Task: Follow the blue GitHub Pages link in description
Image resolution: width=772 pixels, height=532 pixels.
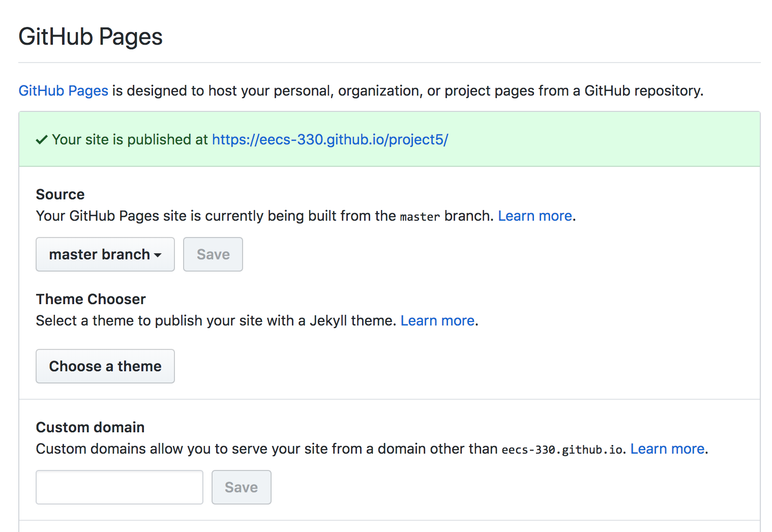Action: tap(64, 91)
